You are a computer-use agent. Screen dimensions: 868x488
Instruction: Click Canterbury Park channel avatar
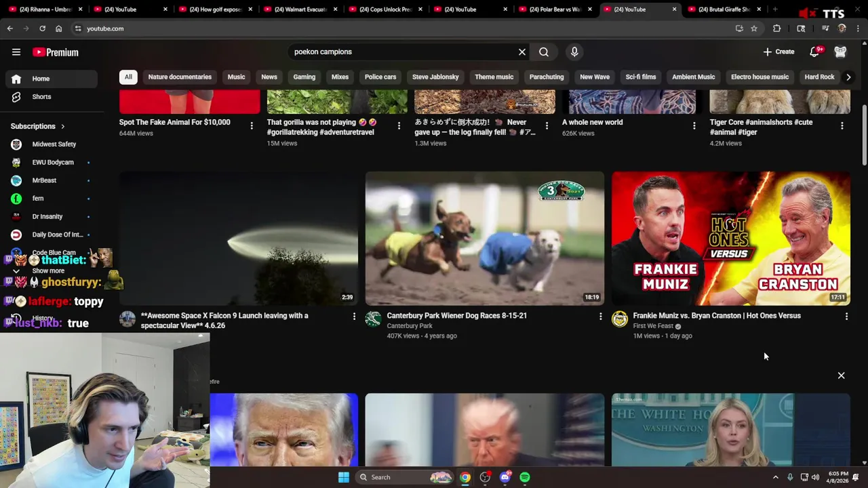(x=374, y=319)
